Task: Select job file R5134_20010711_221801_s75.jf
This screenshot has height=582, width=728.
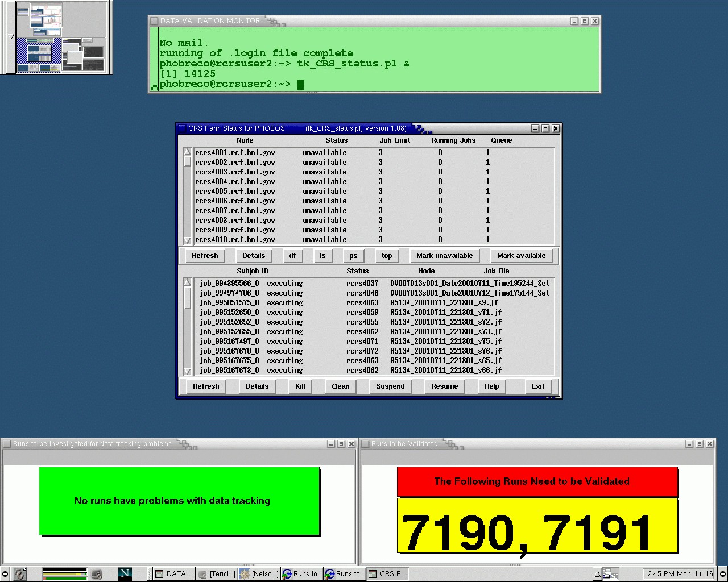Action: 446,342
